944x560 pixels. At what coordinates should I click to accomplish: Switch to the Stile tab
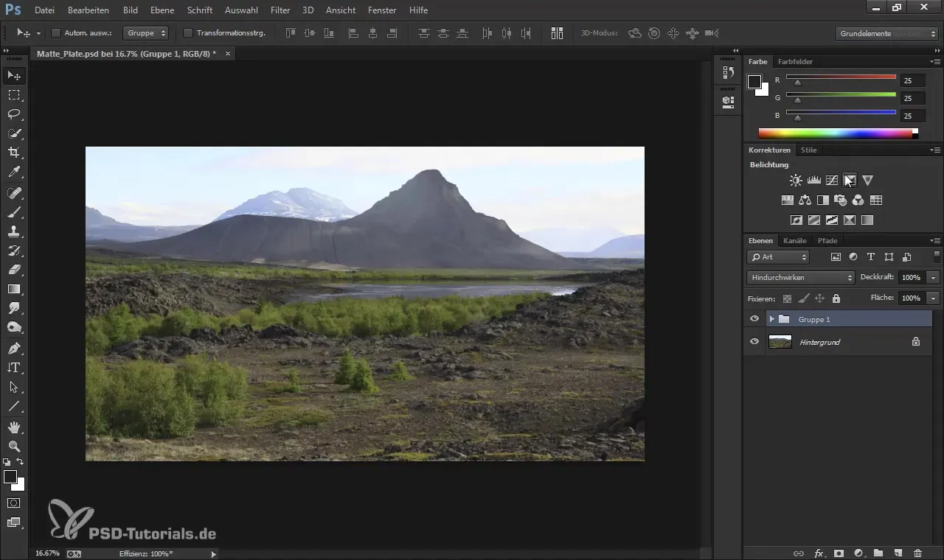(x=809, y=150)
